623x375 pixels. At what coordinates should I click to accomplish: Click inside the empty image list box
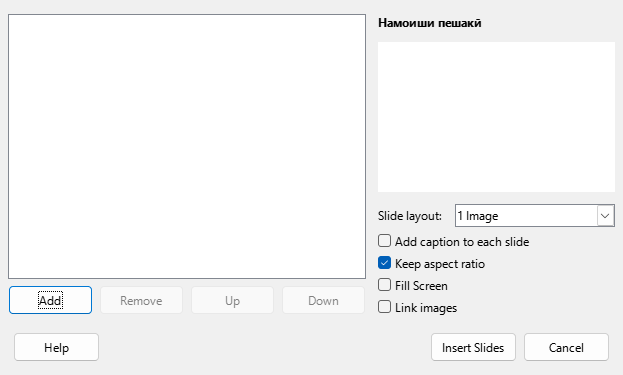pyautogui.click(x=187, y=147)
